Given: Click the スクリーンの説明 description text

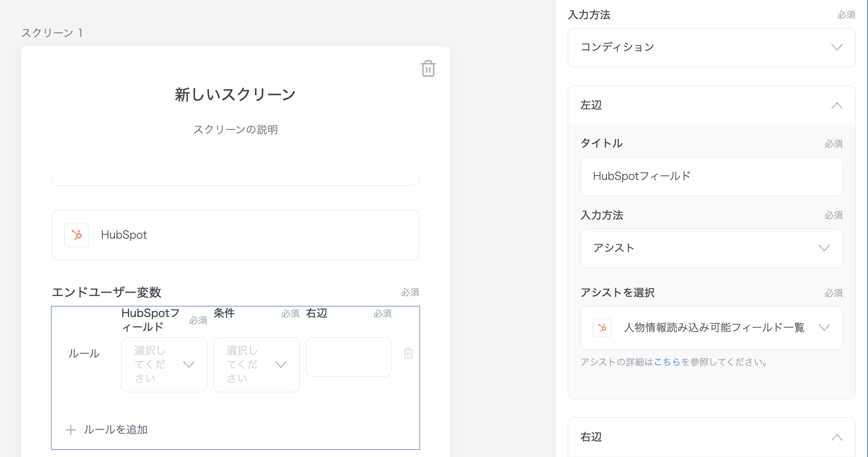Looking at the screenshot, I should click(x=235, y=130).
